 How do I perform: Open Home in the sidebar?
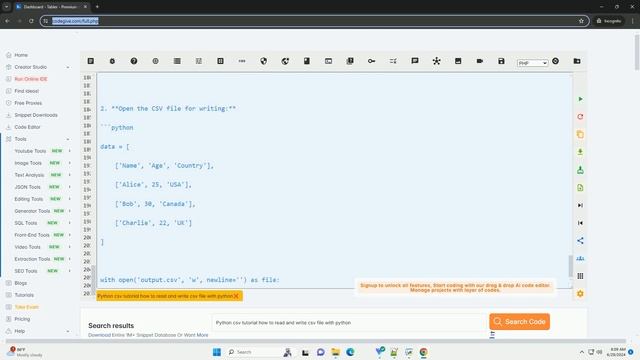(21, 55)
